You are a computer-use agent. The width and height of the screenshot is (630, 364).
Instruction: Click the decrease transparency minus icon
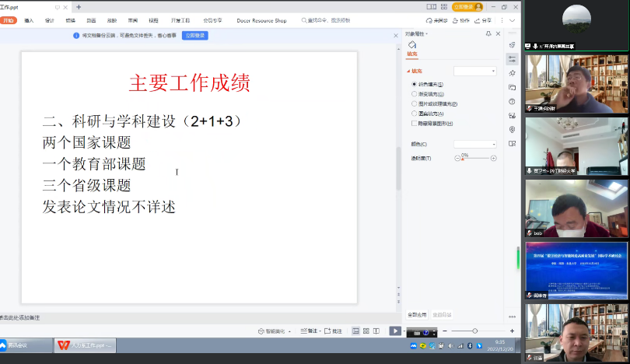pos(457,158)
